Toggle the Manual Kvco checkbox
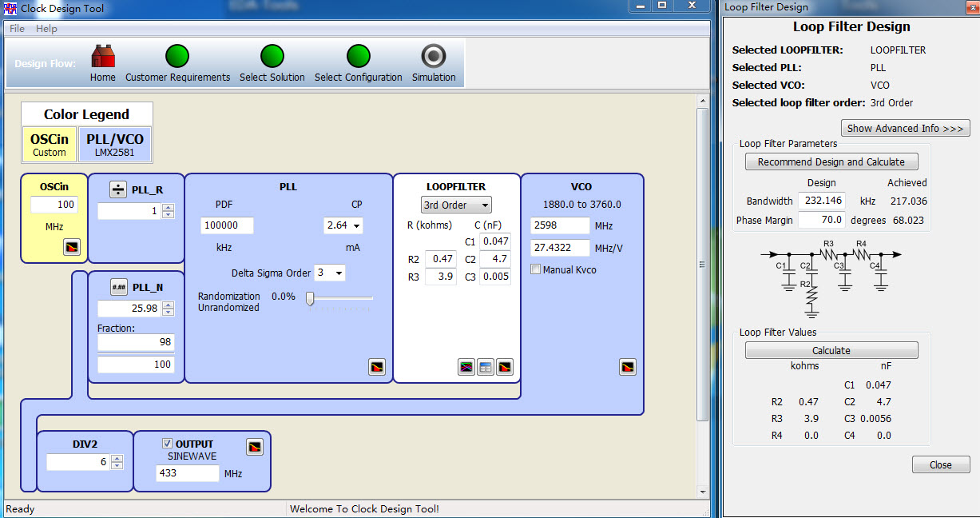 pyautogui.click(x=535, y=269)
